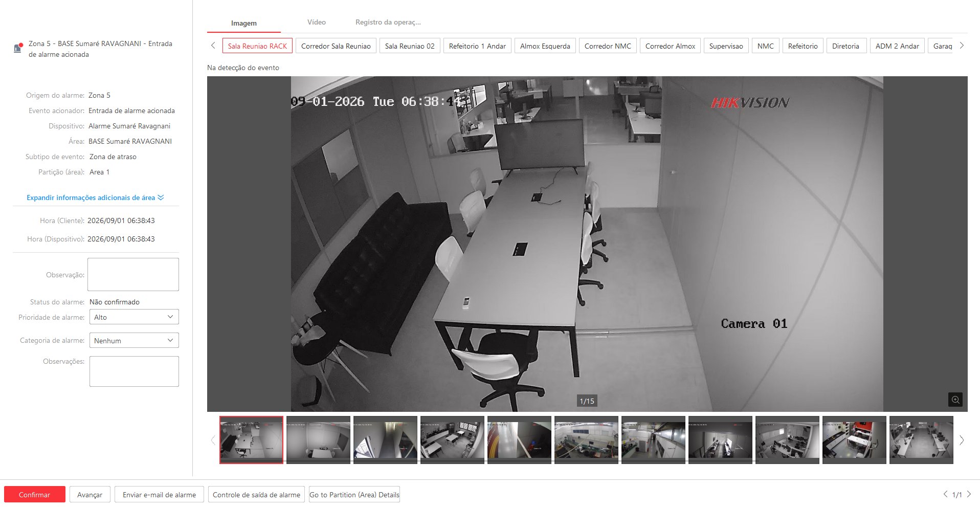Select the NMC camera tab
The image size is (980, 507).
pyautogui.click(x=766, y=46)
